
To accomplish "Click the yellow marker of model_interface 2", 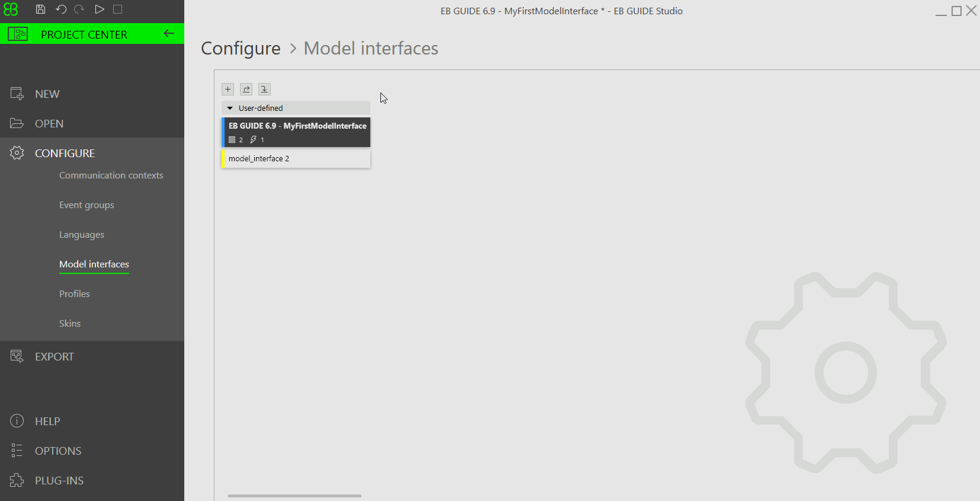I will [x=223, y=159].
